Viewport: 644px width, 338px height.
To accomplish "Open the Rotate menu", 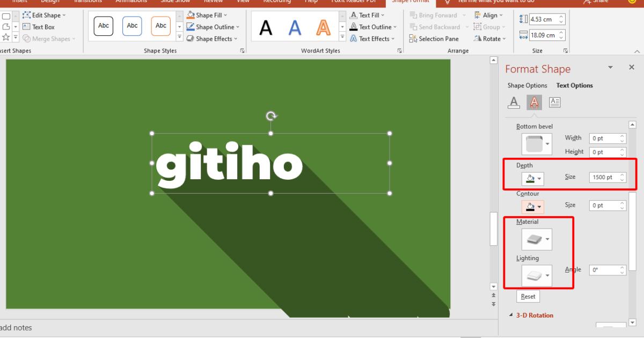I will click(490, 39).
